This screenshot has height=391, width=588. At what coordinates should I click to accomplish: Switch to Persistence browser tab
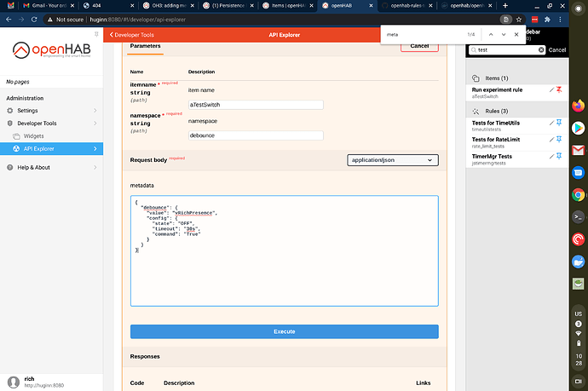click(228, 6)
